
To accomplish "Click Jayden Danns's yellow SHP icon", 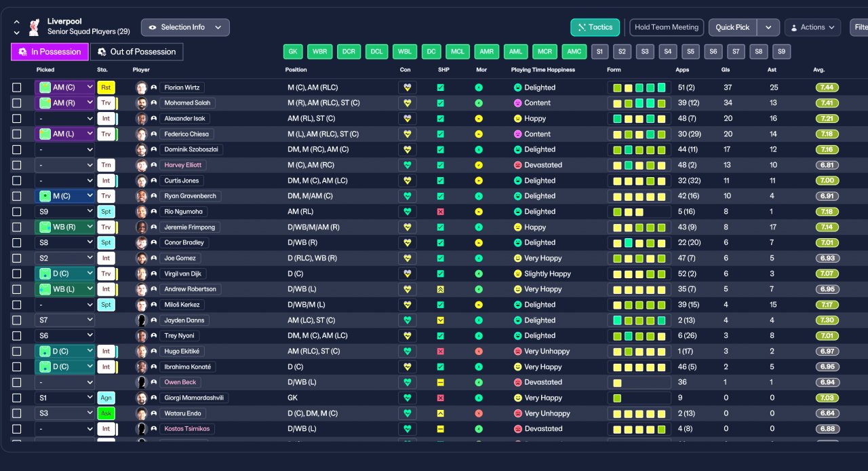I will pyautogui.click(x=440, y=320).
